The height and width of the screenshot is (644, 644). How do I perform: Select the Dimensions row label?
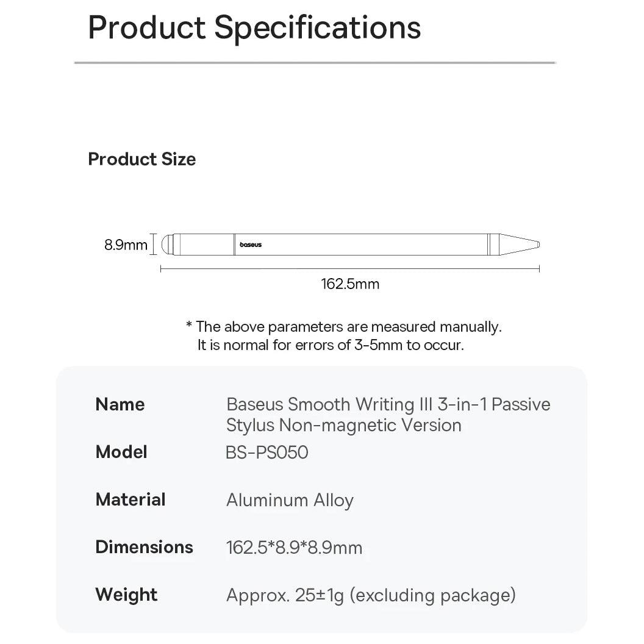tap(144, 547)
